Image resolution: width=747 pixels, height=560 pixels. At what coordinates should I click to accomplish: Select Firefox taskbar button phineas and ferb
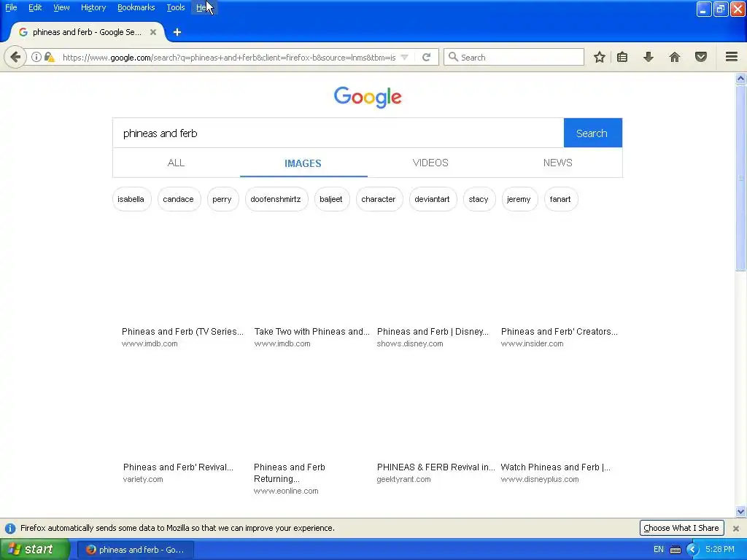[x=136, y=550]
